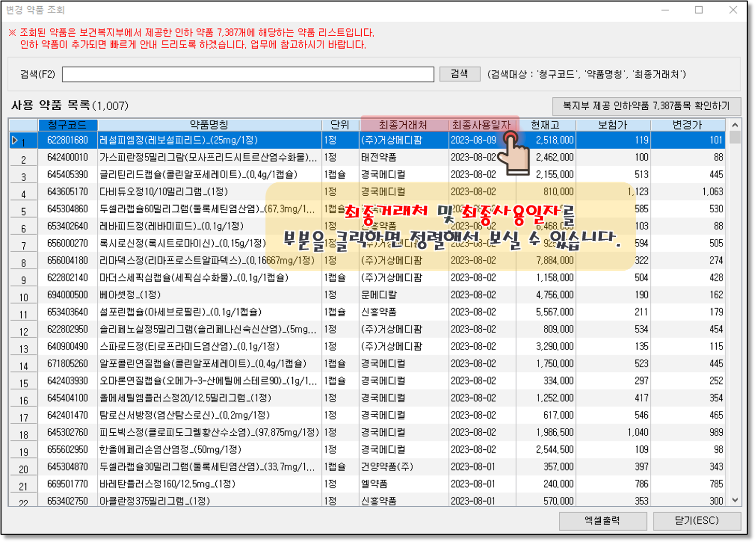Screen dimensions: 756x543
Task: Open 복지부 제공 인하약품 7,387품목 확인하기
Action: (646, 106)
